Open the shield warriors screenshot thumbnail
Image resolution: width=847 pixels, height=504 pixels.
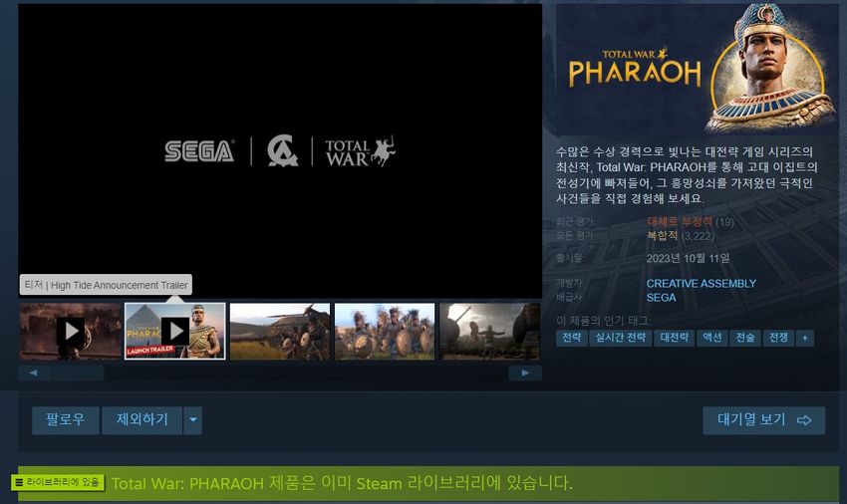385,331
